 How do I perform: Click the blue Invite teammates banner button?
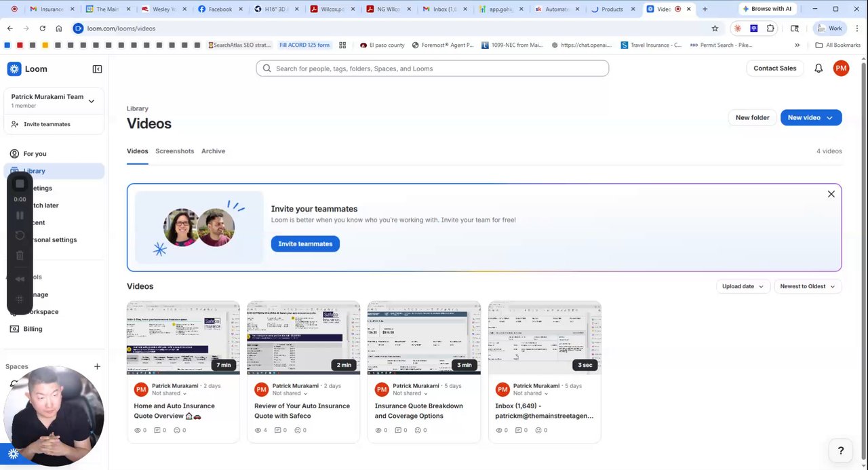click(x=305, y=244)
